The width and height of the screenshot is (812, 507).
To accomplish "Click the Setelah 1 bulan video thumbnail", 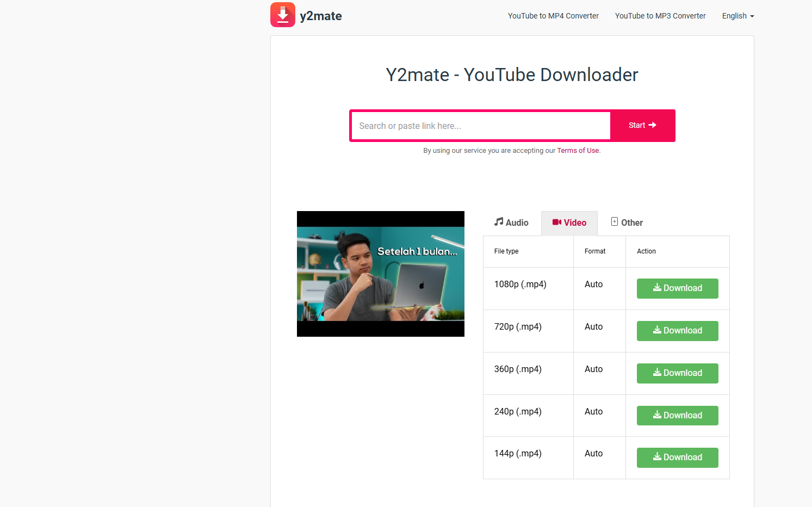I will (x=380, y=274).
